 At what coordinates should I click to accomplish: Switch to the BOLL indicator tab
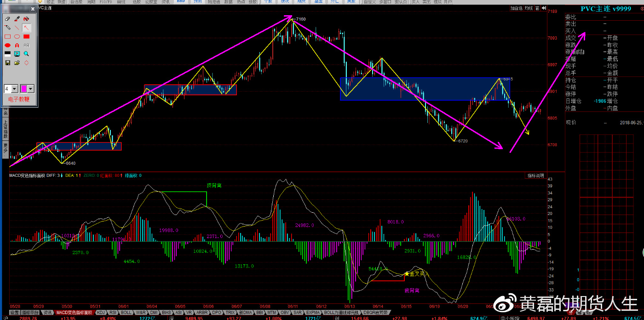point(126,313)
